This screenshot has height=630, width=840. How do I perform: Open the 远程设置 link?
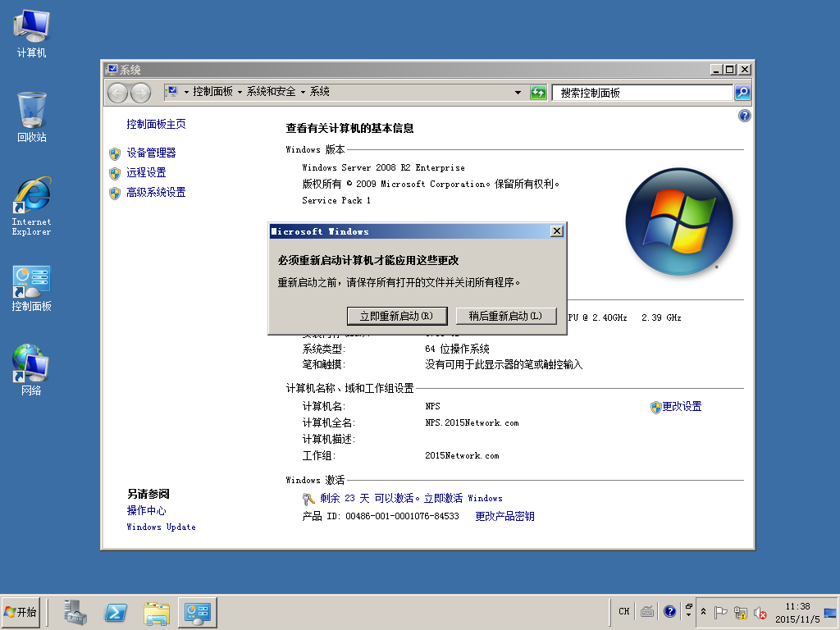coord(146,172)
